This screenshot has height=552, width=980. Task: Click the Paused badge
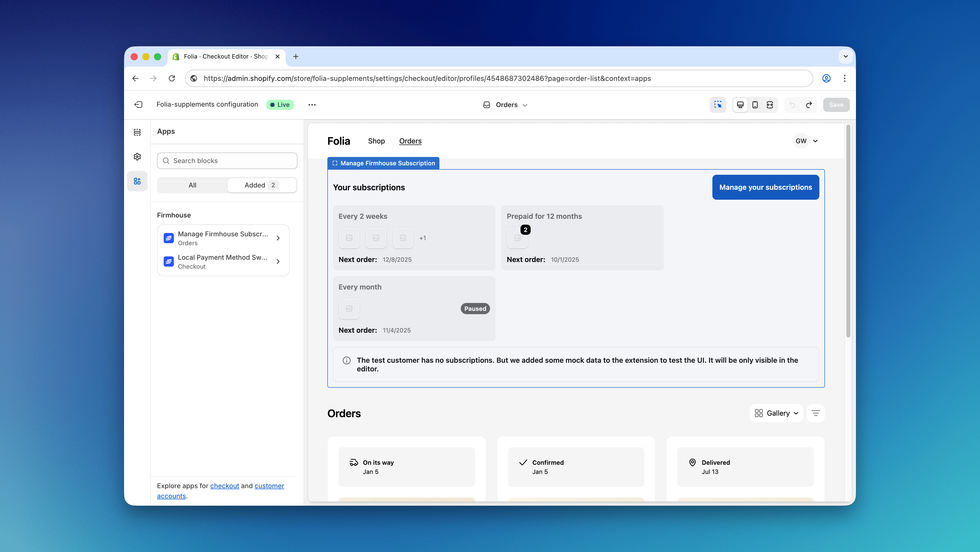475,308
